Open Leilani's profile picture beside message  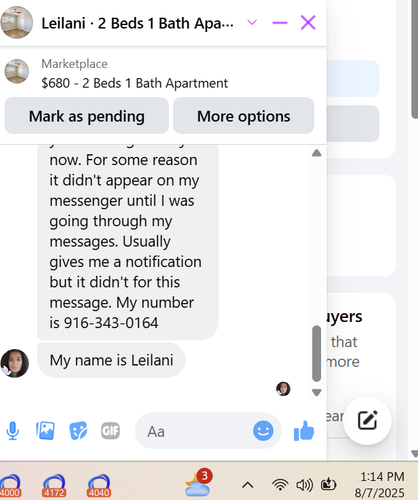tap(15, 363)
